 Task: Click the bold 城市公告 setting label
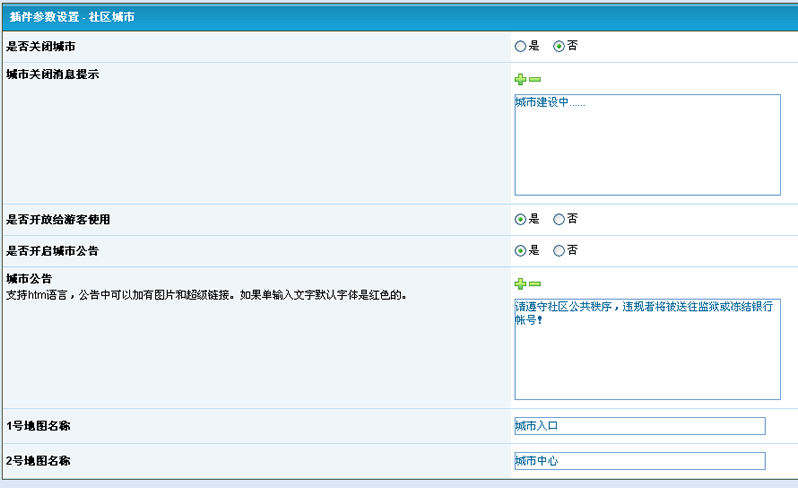tap(28, 279)
